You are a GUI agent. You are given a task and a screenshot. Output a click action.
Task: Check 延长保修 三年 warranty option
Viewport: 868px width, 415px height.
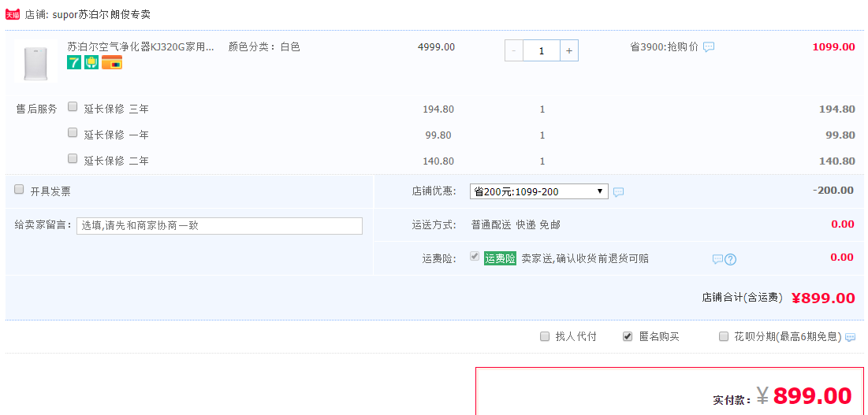coord(73,106)
